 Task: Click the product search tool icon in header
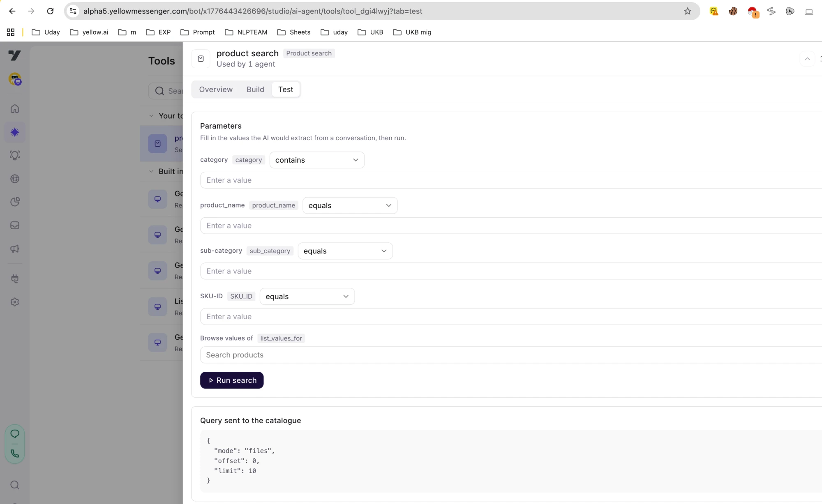201,59
